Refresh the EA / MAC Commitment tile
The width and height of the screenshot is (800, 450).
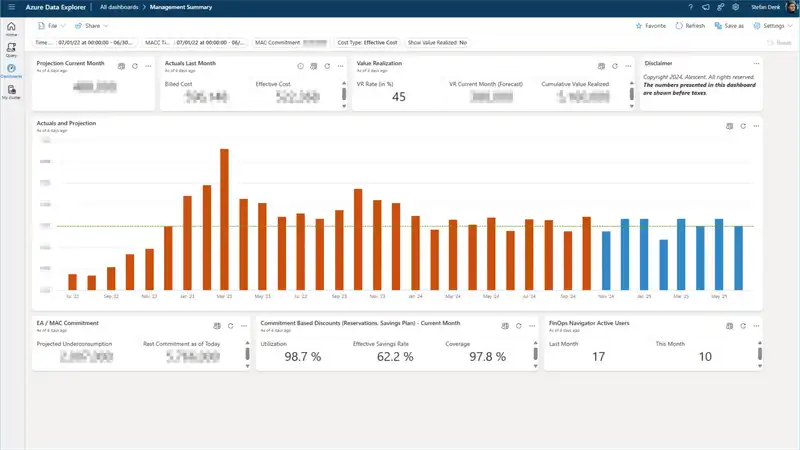click(x=230, y=325)
